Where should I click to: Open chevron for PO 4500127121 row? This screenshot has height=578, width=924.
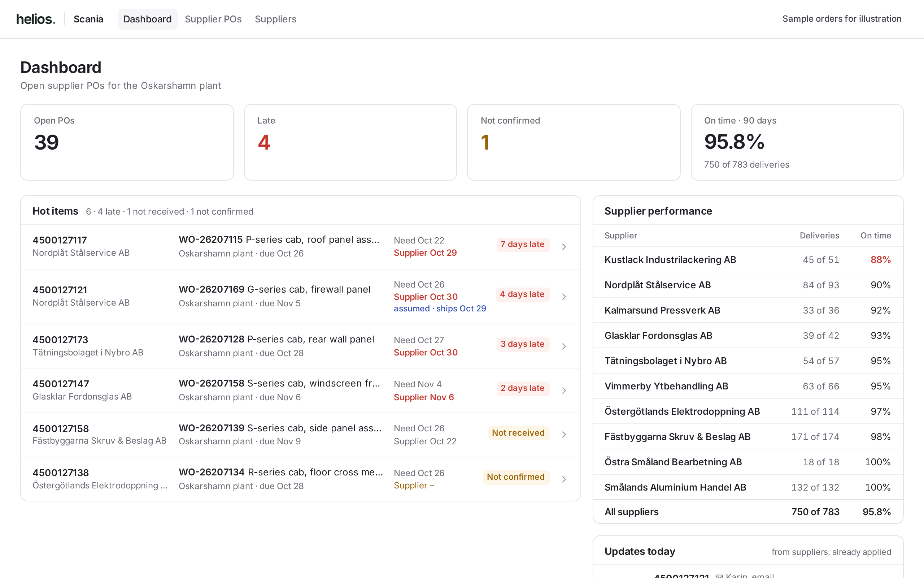pyautogui.click(x=564, y=297)
